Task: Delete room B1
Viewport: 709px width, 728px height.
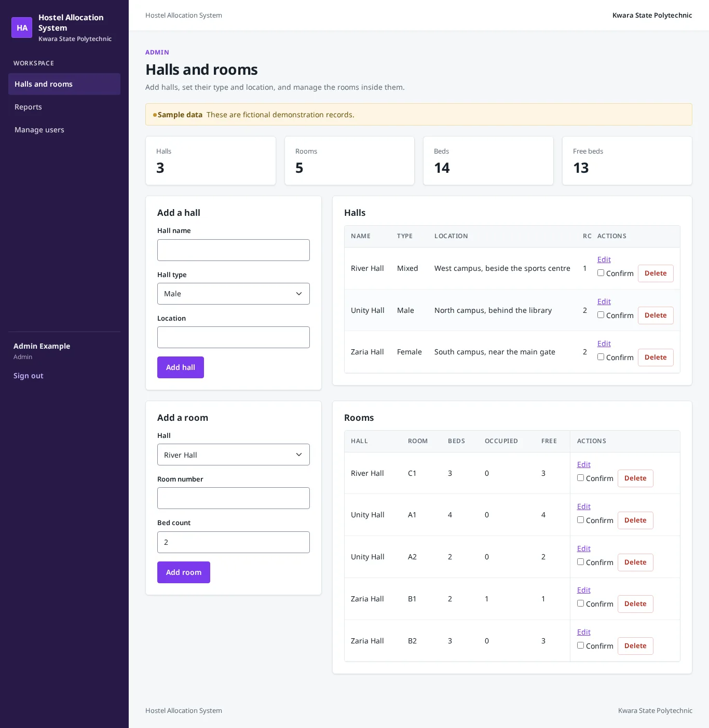Action: (x=635, y=604)
